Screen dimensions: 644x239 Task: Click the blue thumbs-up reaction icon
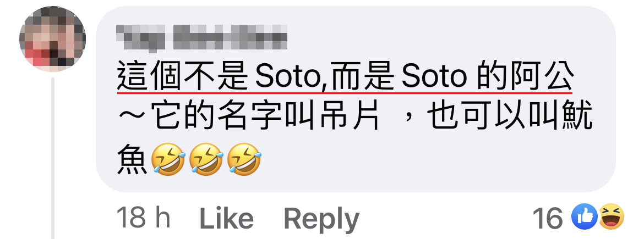pos(585,216)
